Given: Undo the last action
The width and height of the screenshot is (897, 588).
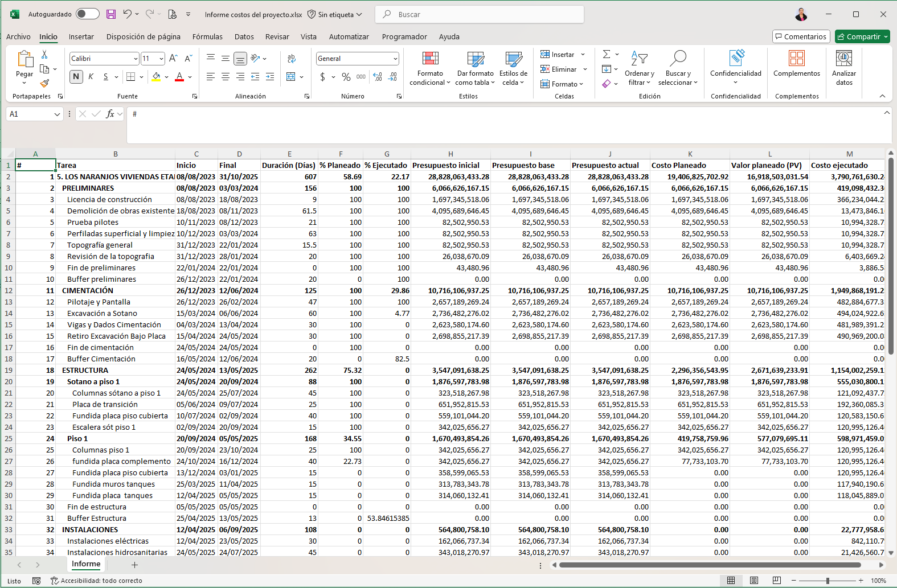Looking at the screenshot, I should [x=128, y=14].
